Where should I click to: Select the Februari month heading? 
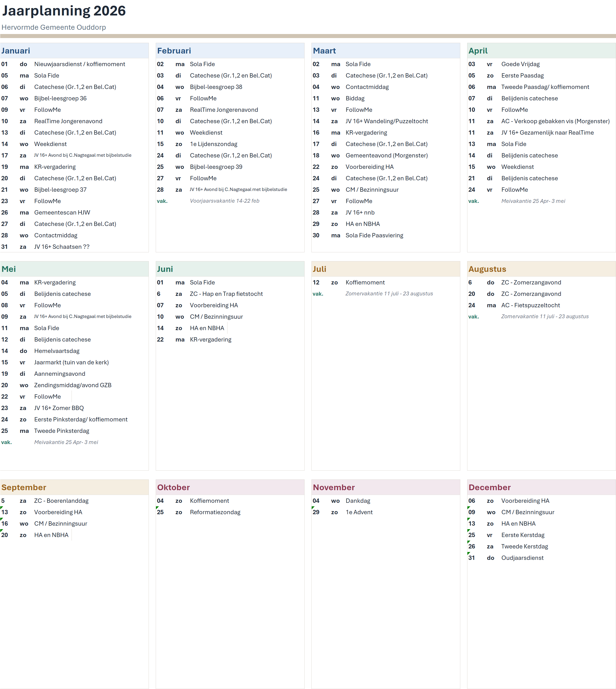pos(174,51)
